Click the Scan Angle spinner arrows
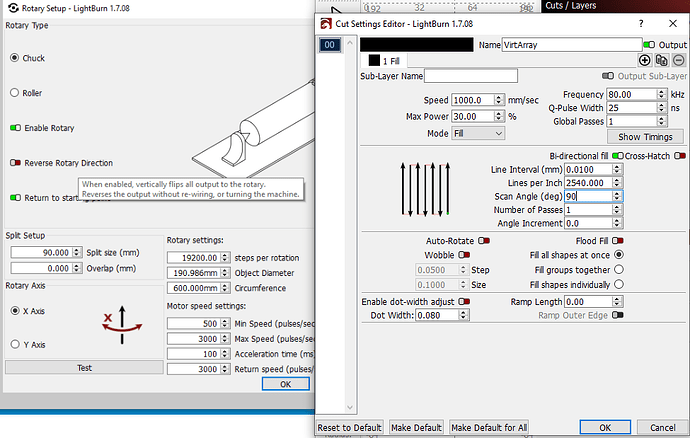 tap(617, 196)
